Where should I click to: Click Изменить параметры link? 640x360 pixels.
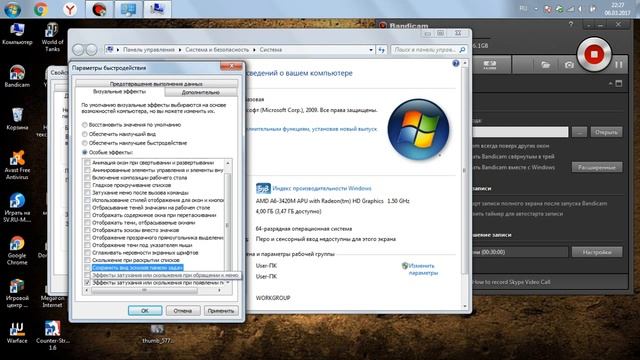pyautogui.click(x=423, y=269)
